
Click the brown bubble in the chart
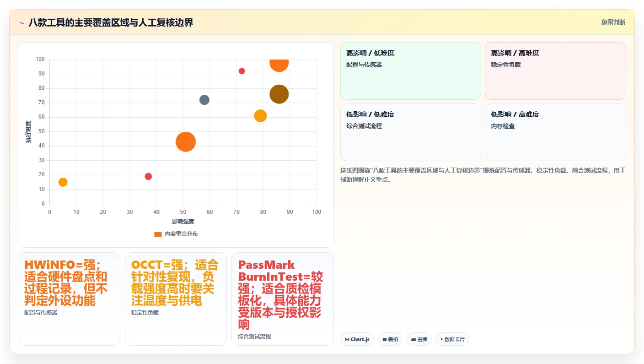(x=279, y=94)
